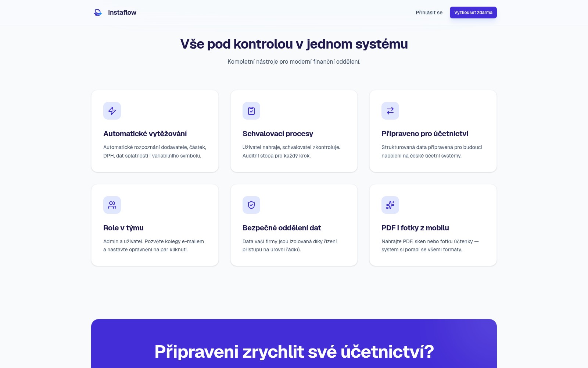Click description starting Uživatel nahraje, schvalovatel zkontroluje
This screenshot has width=588, height=368.
291,151
